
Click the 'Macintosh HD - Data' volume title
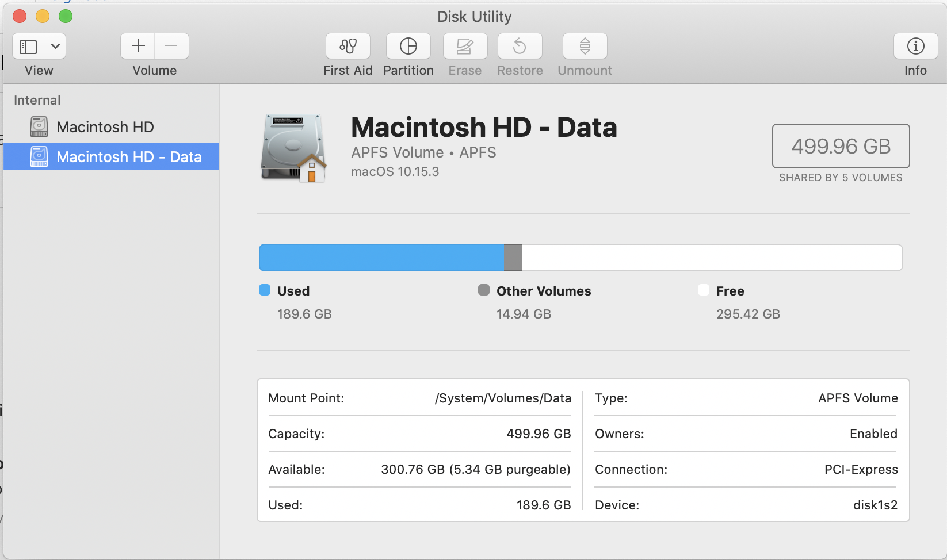coord(484,127)
